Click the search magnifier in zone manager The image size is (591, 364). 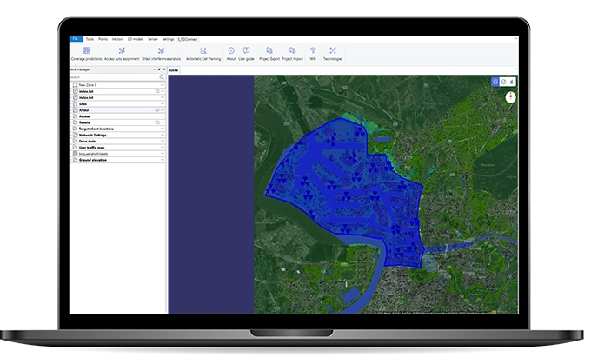pos(162,76)
